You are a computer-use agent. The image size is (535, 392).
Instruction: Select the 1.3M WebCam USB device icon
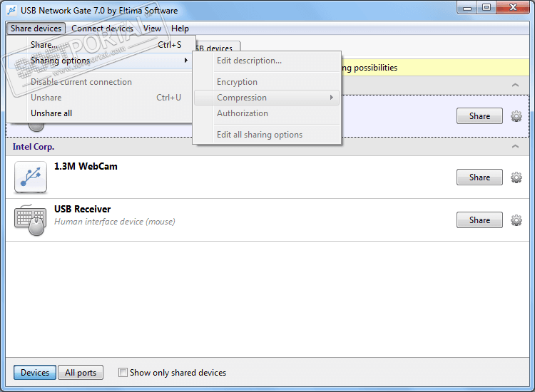pos(31,177)
